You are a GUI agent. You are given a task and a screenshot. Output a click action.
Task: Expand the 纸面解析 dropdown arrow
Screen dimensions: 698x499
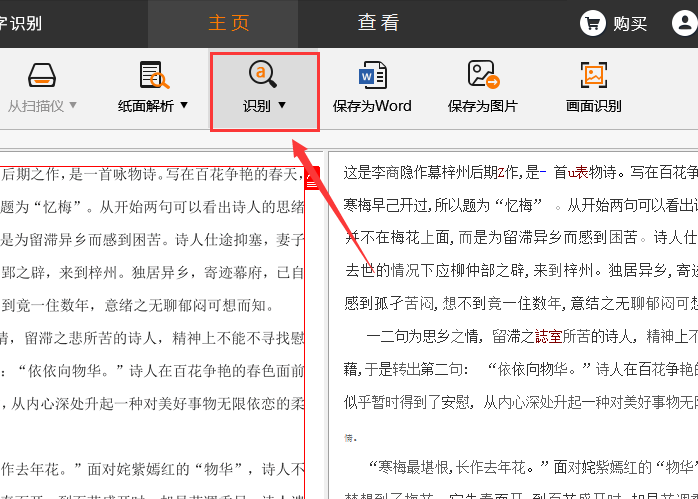pyautogui.click(x=184, y=105)
